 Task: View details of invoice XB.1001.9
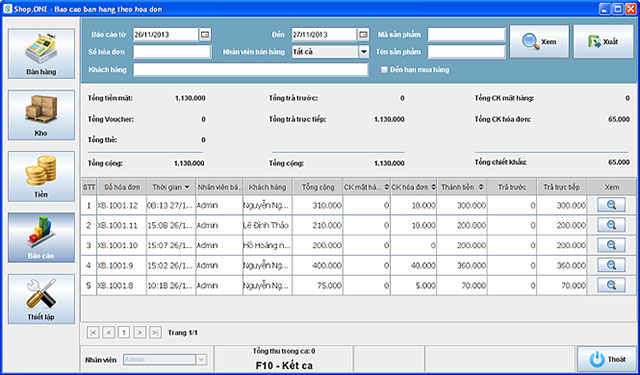coord(611,265)
